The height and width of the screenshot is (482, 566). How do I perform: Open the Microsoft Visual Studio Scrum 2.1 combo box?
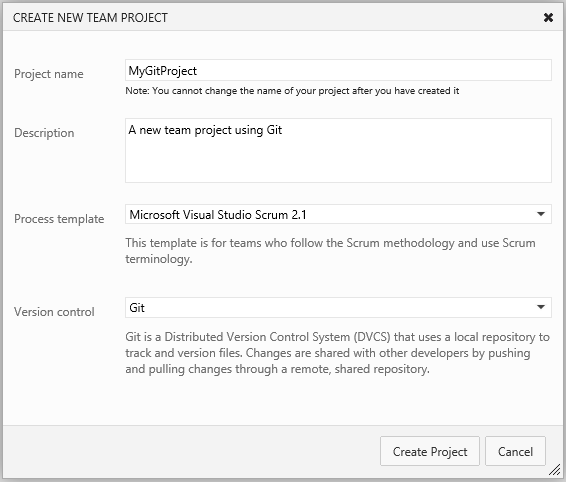click(x=338, y=214)
